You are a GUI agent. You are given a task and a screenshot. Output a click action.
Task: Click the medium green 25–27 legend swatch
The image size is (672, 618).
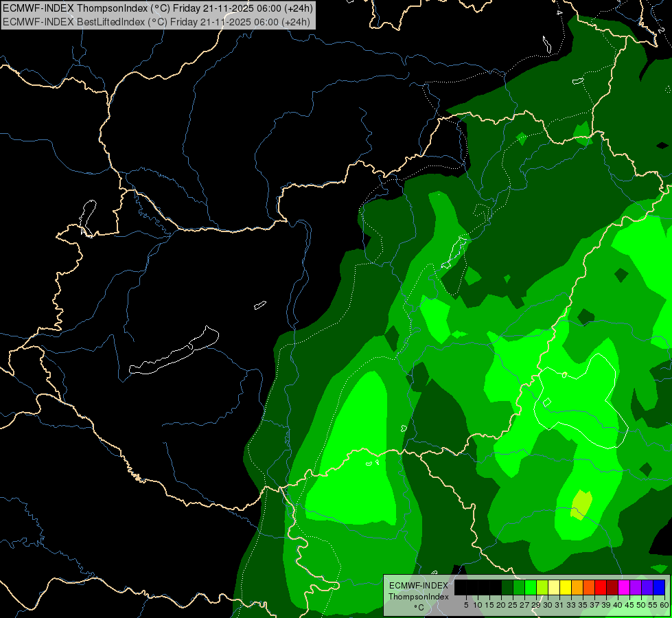tap(519, 587)
